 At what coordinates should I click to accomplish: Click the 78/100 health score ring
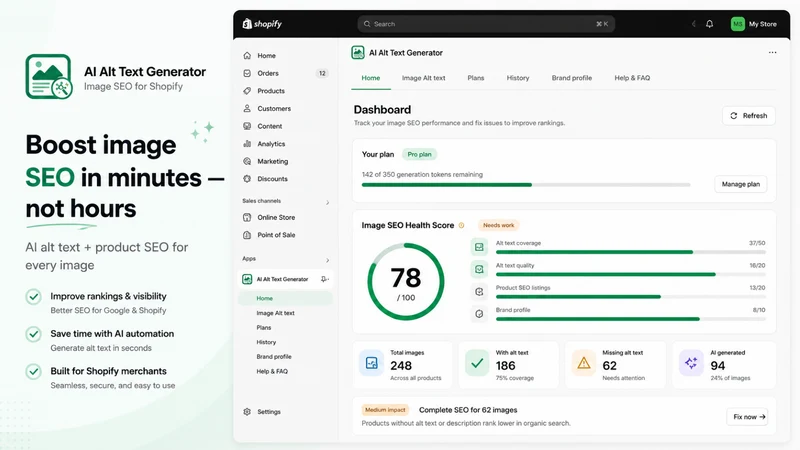coord(406,282)
